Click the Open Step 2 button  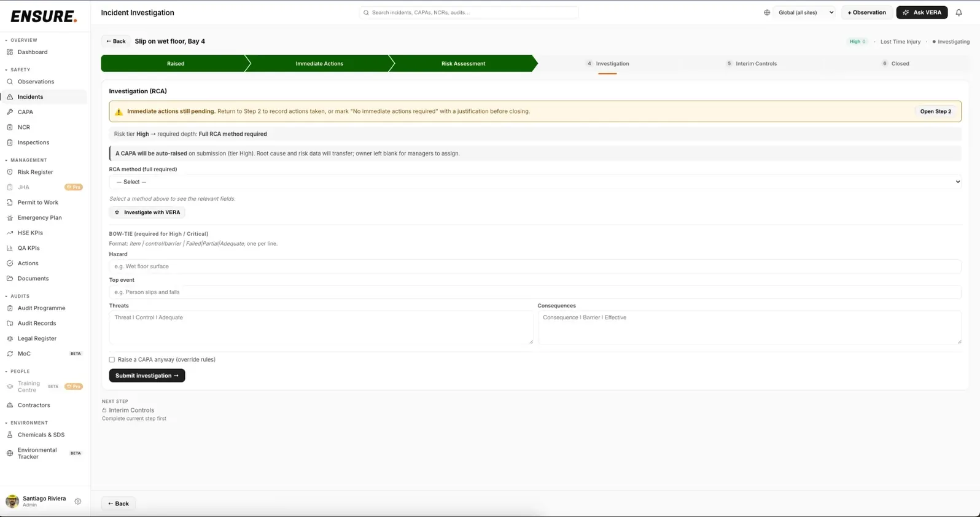(x=935, y=111)
